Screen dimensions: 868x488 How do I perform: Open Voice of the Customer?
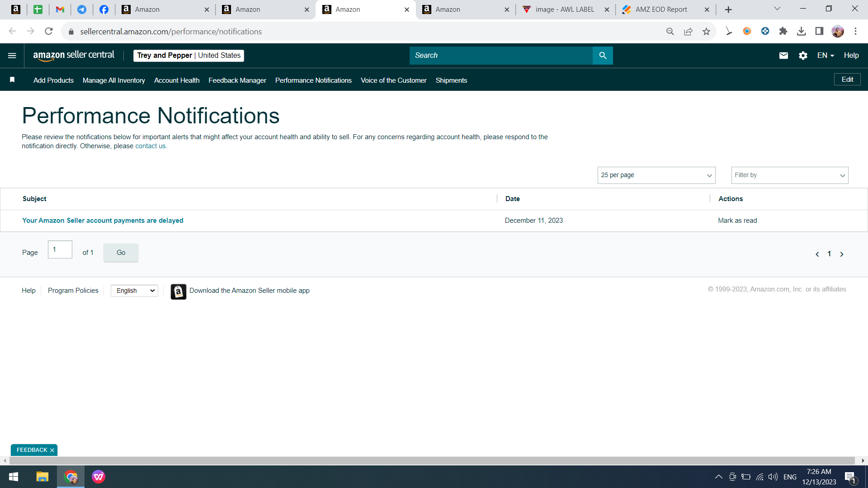click(393, 80)
